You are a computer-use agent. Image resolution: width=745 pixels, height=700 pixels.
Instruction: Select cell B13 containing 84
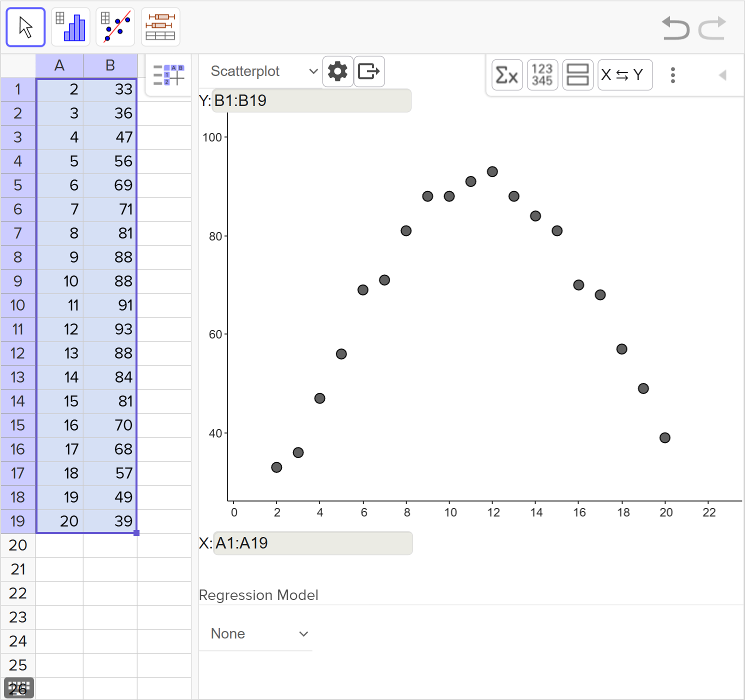tap(110, 377)
